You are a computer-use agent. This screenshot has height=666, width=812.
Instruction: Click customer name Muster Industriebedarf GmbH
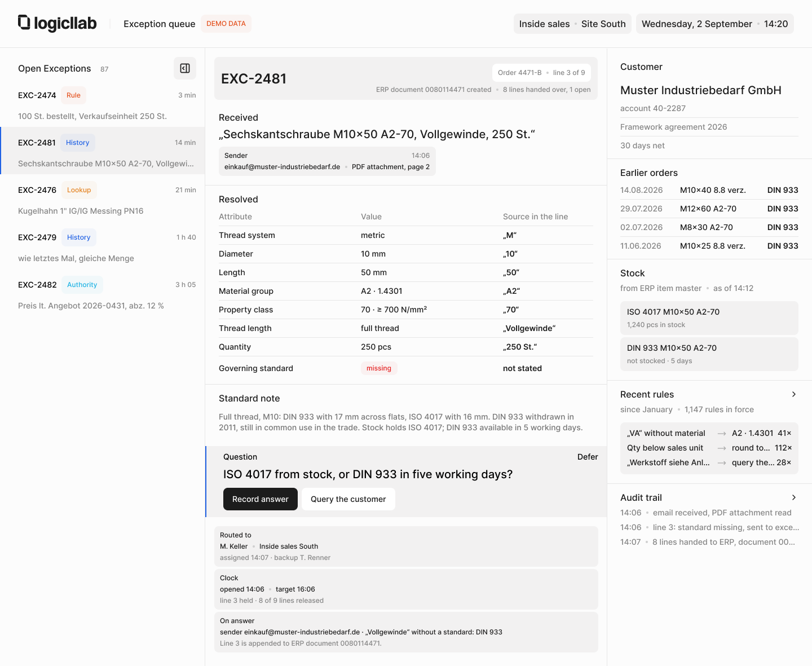701,90
